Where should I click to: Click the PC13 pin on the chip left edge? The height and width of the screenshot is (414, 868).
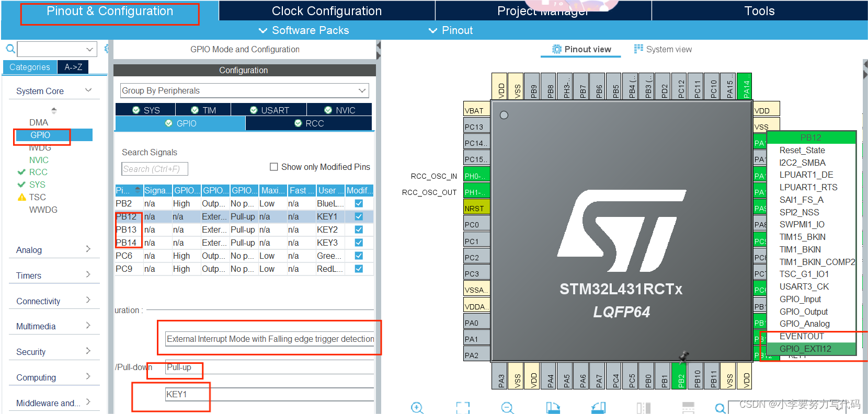(x=476, y=126)
